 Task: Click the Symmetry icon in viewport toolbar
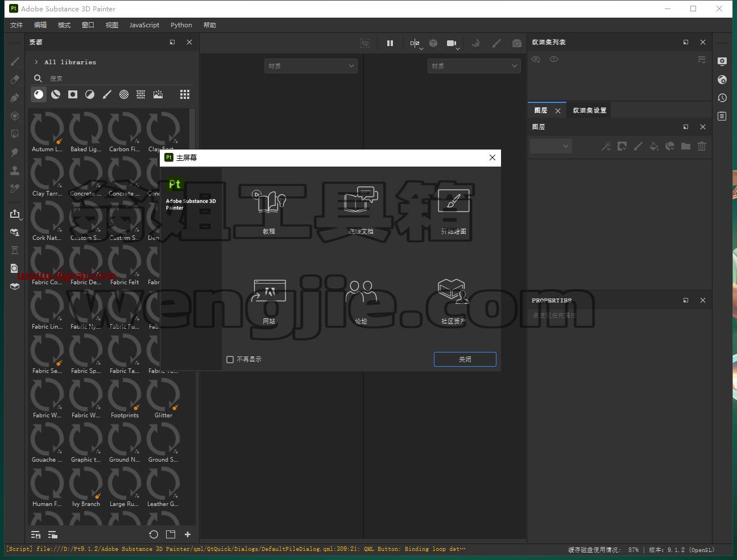[x=415, y=43]
